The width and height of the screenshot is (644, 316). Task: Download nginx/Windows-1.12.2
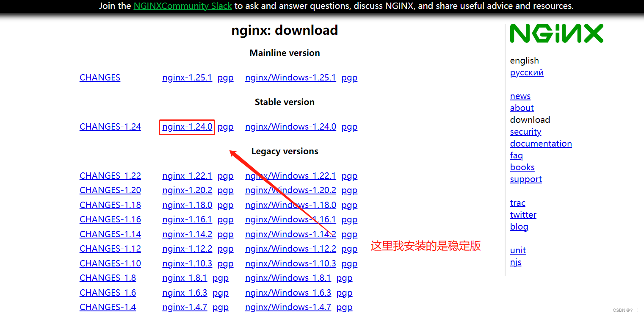[x=290, y=249]
